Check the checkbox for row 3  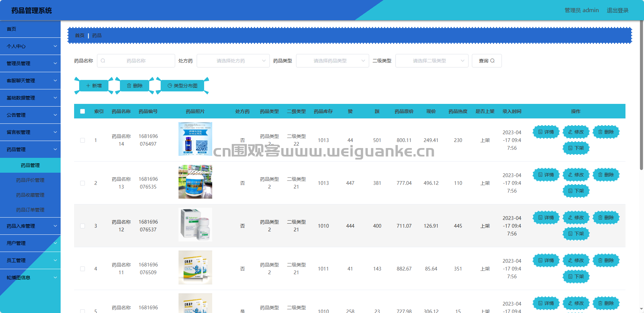point(83,226)
